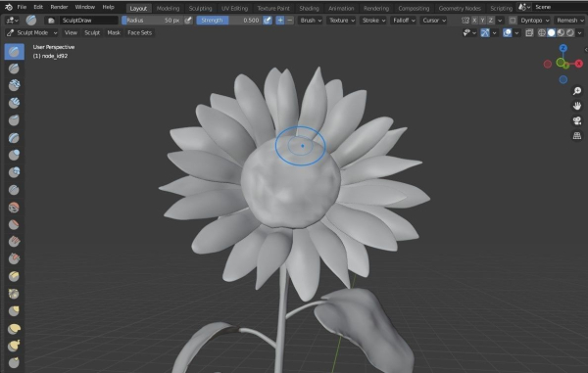Open the Stroke dropdown
Screen dimensions: 588x373
coord(373,21)
